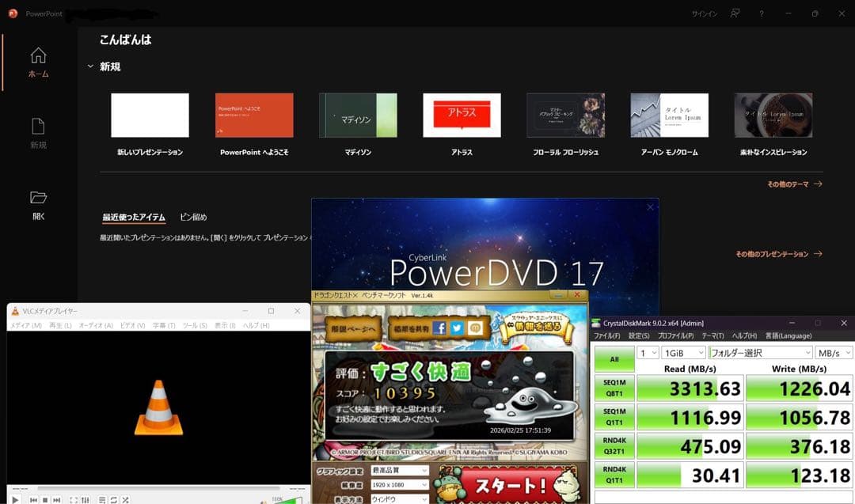Run the SEQ1M Q1T1 test

point(614,417)
